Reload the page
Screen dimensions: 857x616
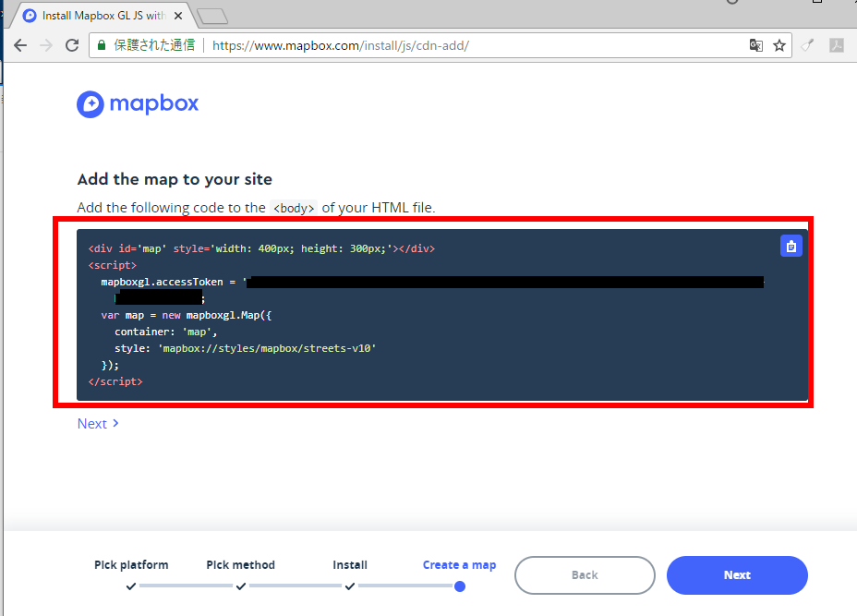click(72, 45)
